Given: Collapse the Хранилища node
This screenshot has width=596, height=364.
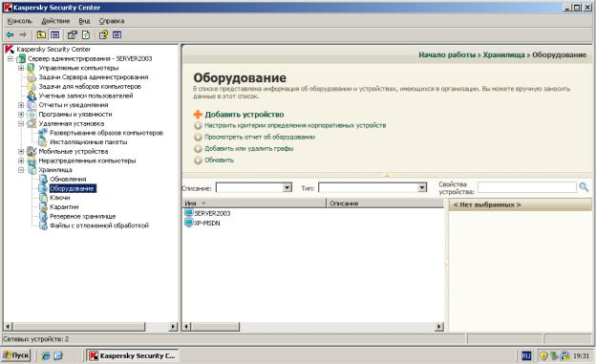Looking at the screenshot, I should (21, 170).
